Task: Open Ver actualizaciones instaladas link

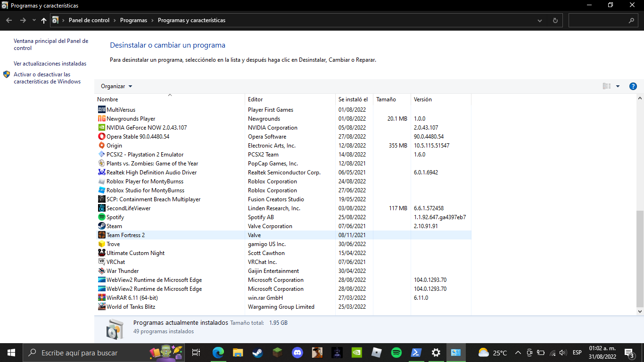Action: point(50,64)
